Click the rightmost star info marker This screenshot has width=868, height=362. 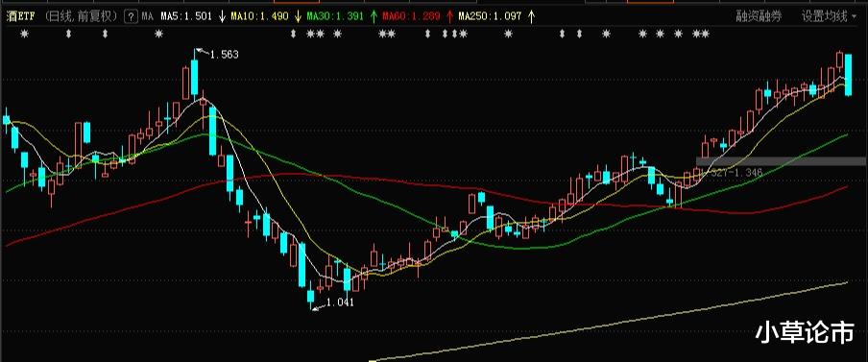pos(705,35)
